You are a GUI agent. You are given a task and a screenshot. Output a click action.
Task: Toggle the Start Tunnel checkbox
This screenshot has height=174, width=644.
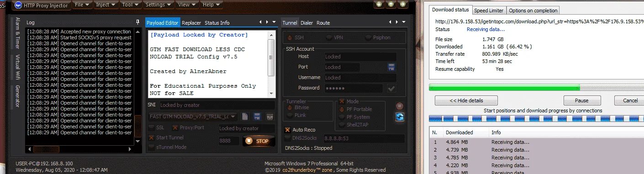click(x=152, y=137)
